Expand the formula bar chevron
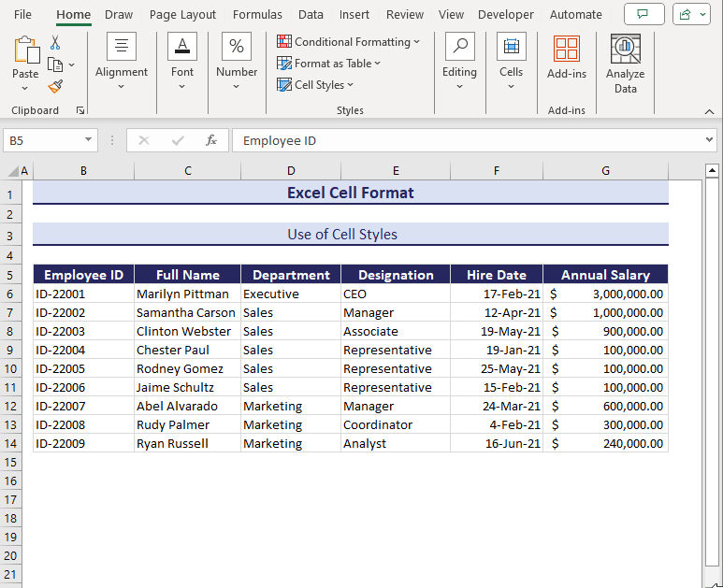The height and width of the screenshot is (588, 723). click(709, 140)
